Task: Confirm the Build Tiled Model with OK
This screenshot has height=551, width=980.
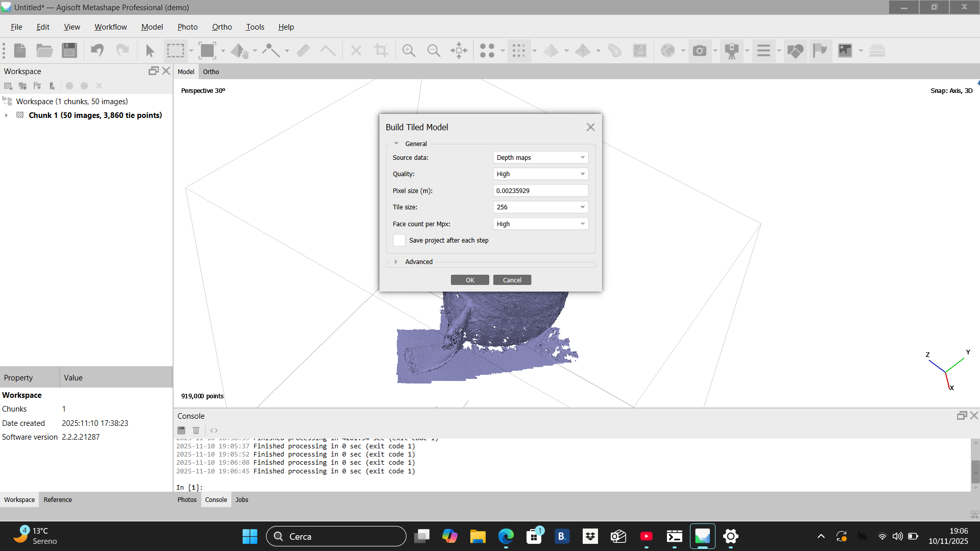Action: [x=469, y=280]
